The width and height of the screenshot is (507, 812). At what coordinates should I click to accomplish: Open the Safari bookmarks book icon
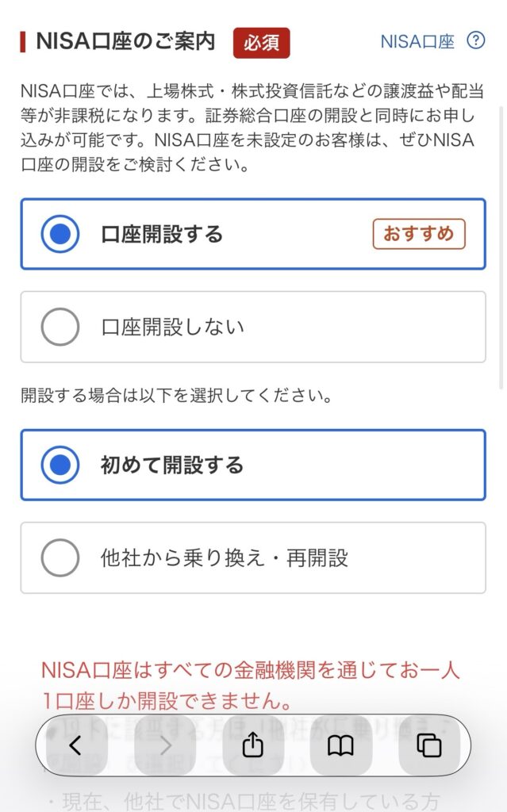[340, 745]
